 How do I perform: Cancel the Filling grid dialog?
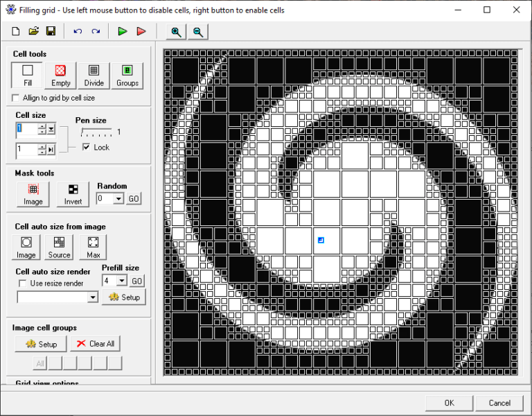[499, 403]
